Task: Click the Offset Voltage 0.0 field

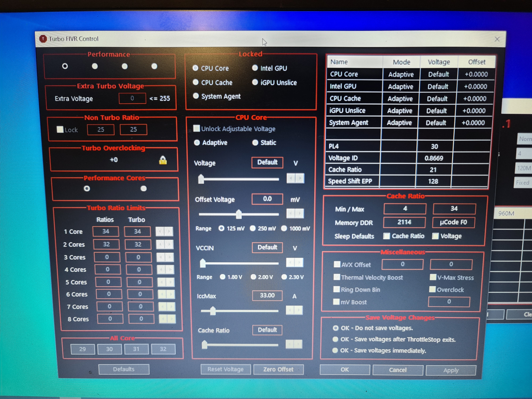Action: [267, 199]
